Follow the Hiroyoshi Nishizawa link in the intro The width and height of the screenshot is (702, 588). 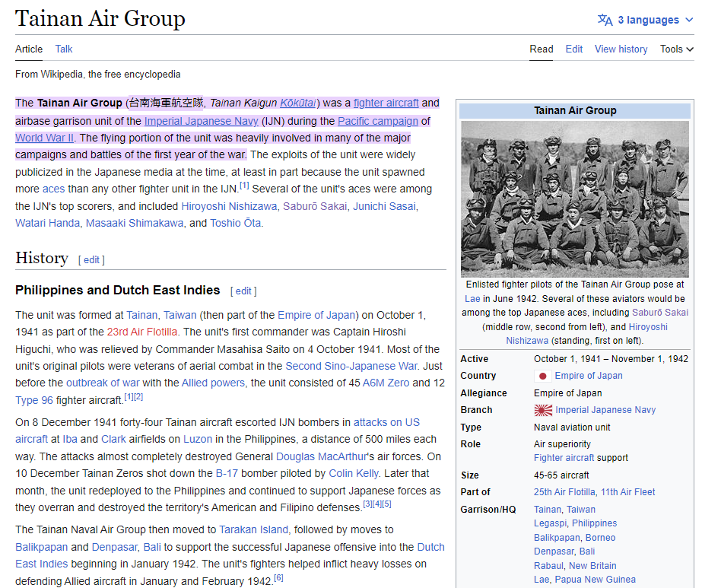click(x=228, y=206)
